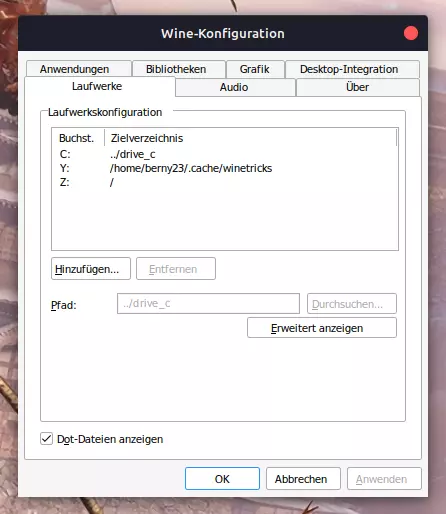Confirm with the OK button
Viewport: 446px width, 514px height.
(x=222, y=478)
